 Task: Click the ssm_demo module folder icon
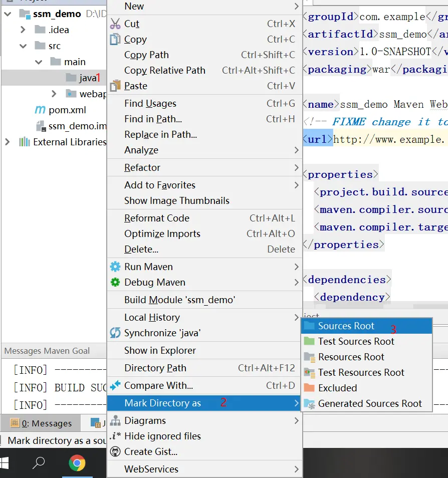click(25, 14)
